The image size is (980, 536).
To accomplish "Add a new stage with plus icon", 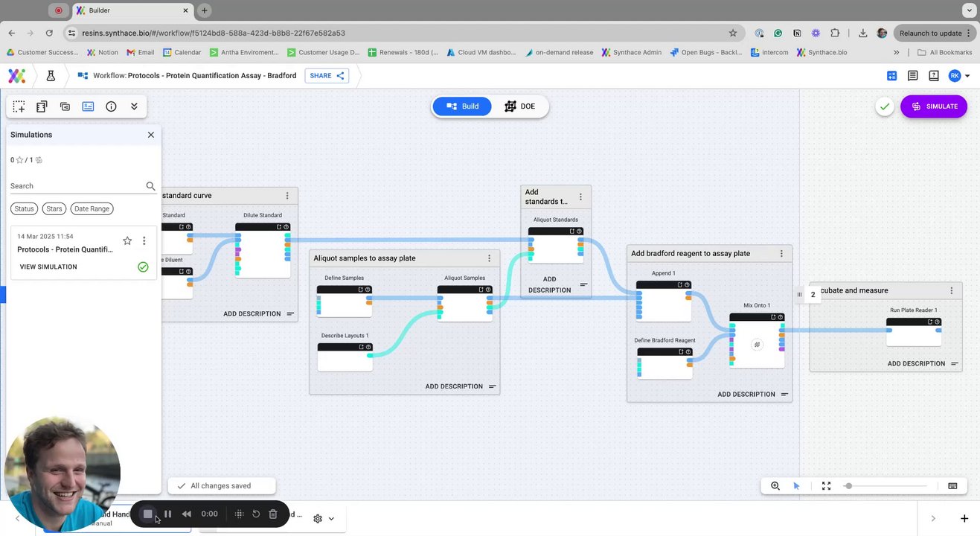I will tap(964, 518).
